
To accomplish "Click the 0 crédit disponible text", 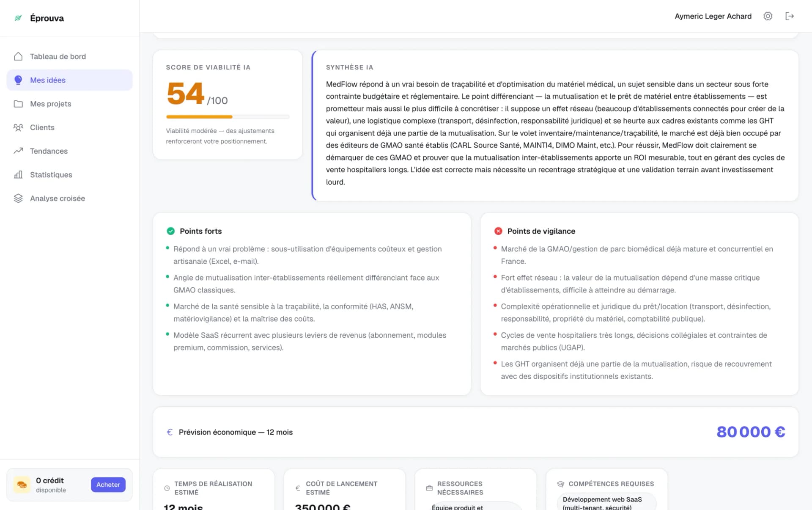I will pyautogui.click(x=51, y=485).
